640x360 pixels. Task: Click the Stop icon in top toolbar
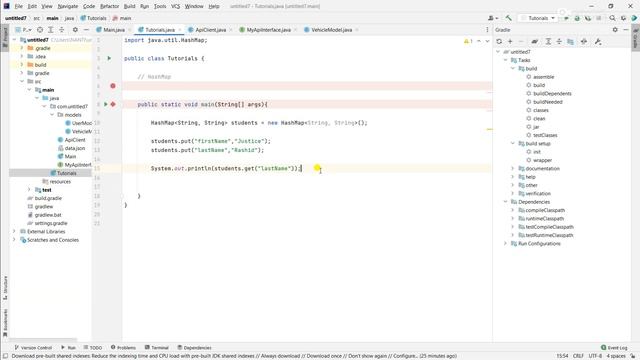pyautogui.click(x=599, y=18)
